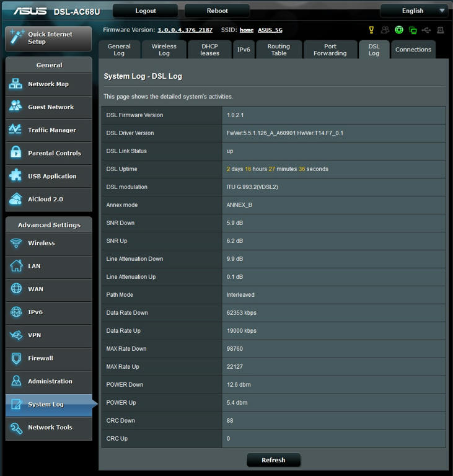
Task: Select the Traffic Manager graph icon
Action: pyautogui.click(x=15, y=130)
